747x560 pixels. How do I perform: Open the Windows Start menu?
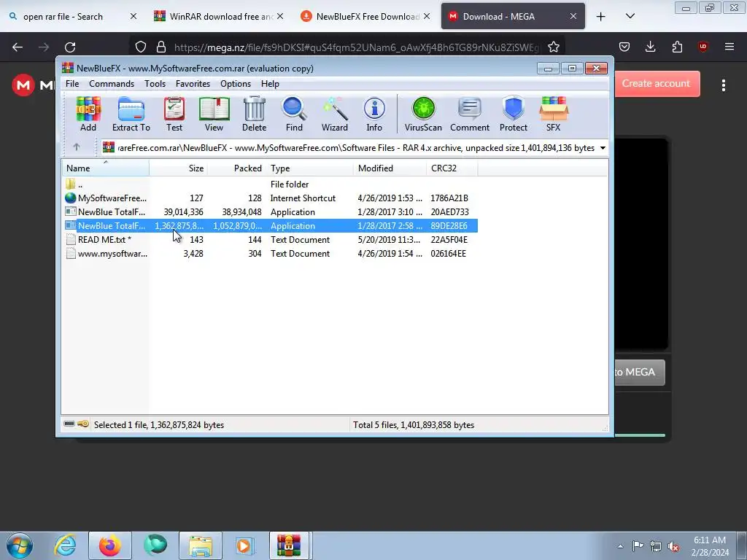point(20,545)
